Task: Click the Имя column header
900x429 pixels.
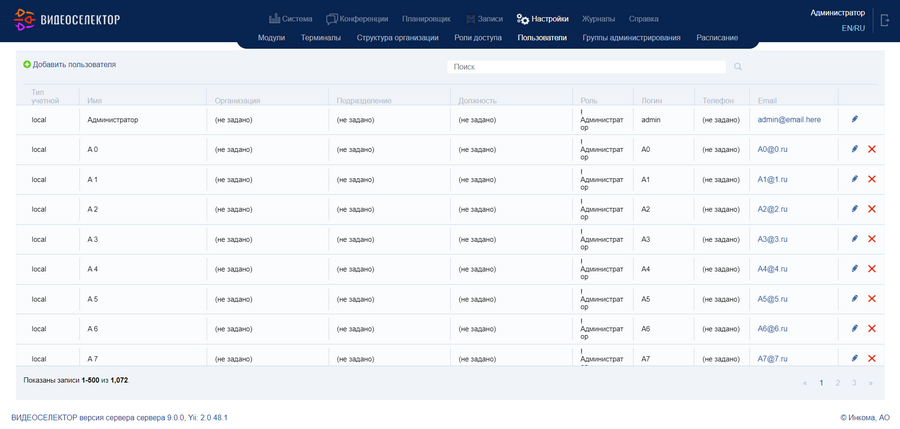Action: [x=95, y=101]
